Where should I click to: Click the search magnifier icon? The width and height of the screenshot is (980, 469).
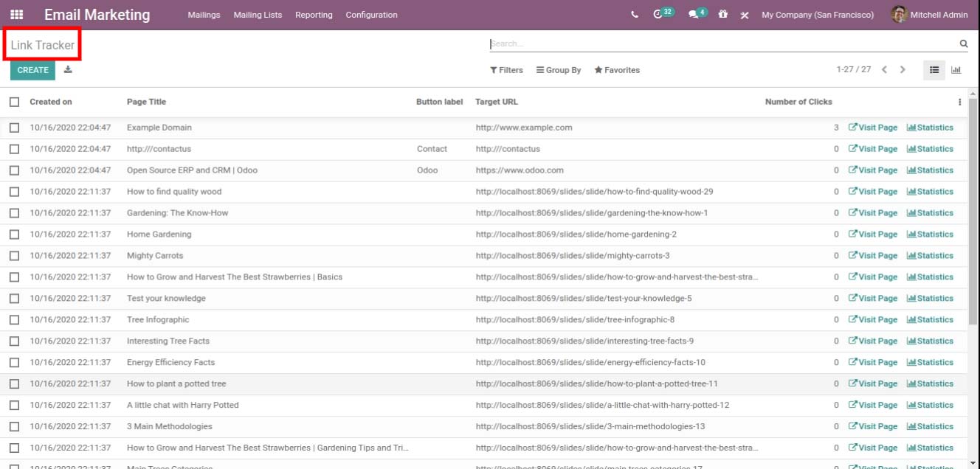click(963, 44)
